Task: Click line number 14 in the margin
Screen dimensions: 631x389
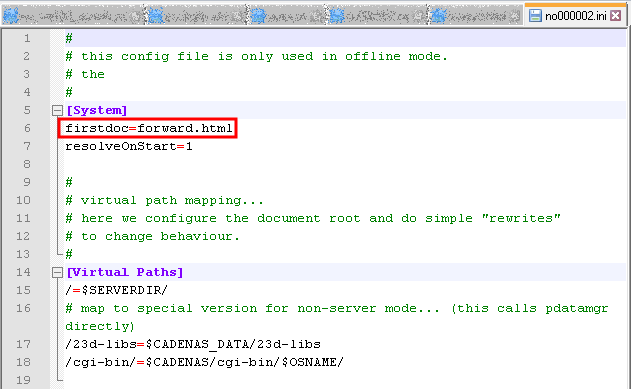Action: (23, 272)
